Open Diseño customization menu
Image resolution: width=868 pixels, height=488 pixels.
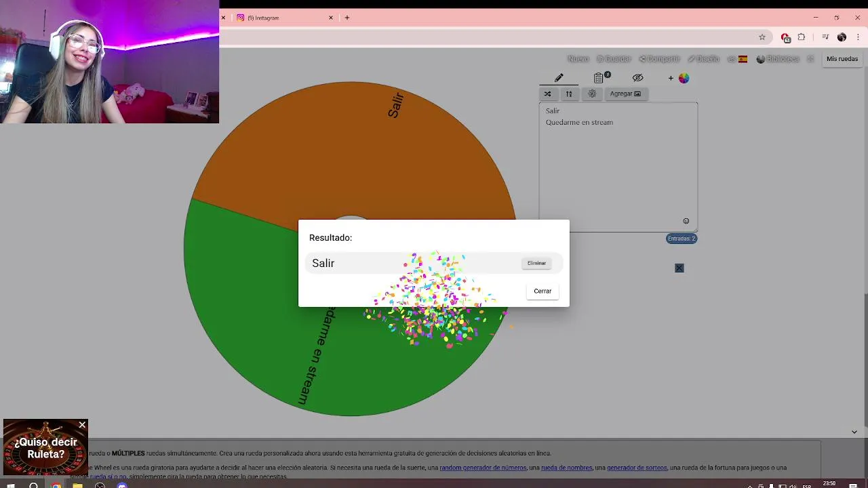click(703, 59)
